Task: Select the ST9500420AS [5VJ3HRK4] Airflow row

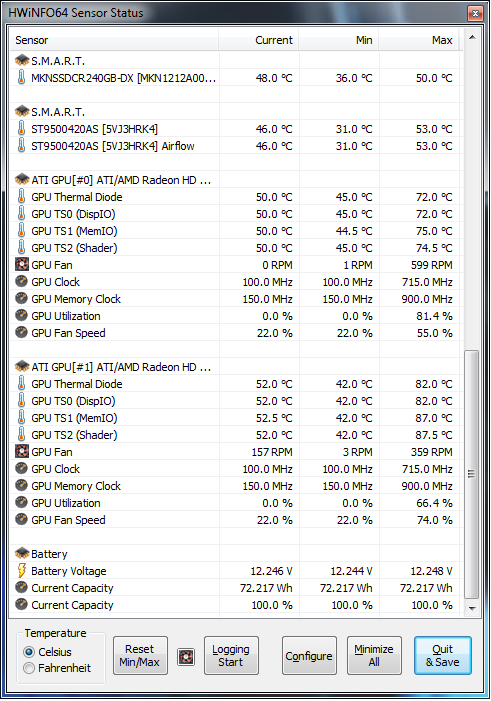Action: (234, 146)
